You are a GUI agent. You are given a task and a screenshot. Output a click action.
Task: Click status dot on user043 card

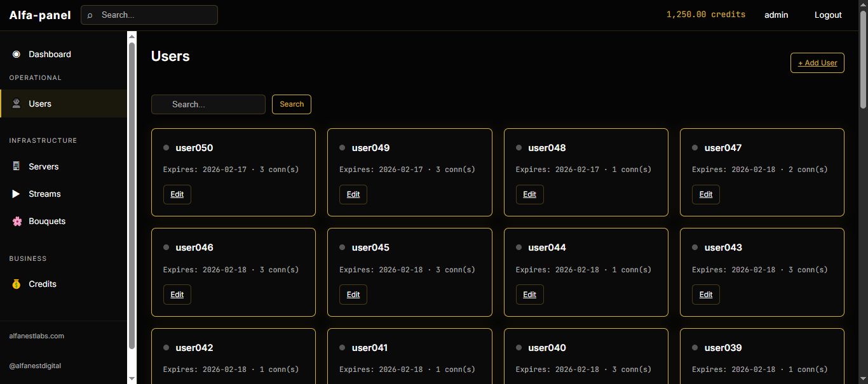click(x=695, y=248)
